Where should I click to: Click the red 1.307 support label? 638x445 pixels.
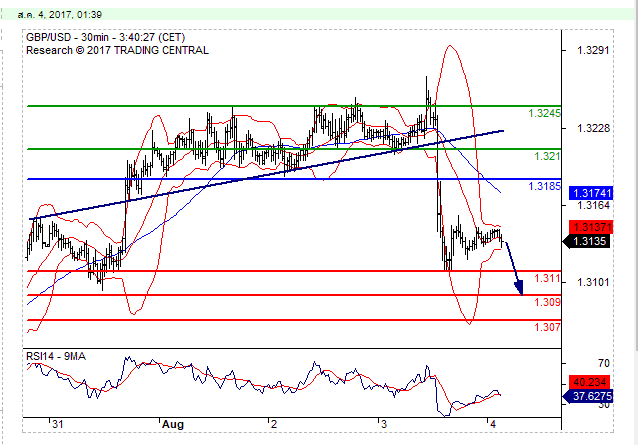point(547,327)
